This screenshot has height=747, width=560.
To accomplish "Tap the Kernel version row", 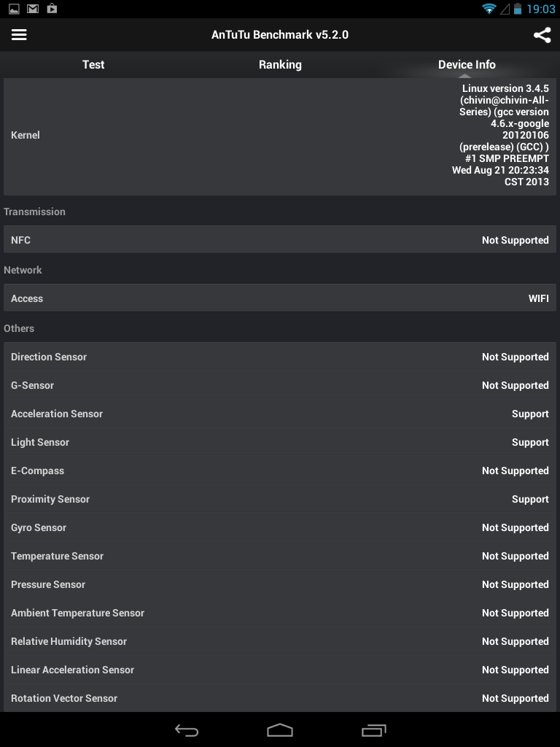I will click(x=280, y=135).
